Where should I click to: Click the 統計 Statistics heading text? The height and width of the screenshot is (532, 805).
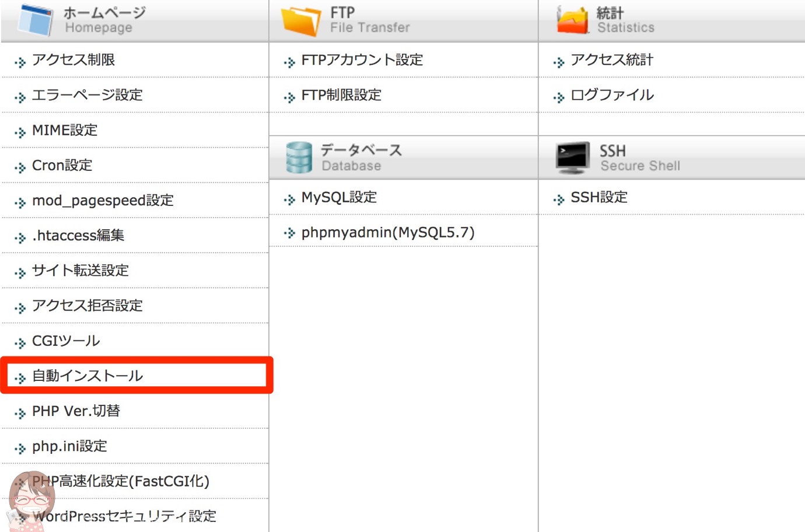click(x=625, y=20)
